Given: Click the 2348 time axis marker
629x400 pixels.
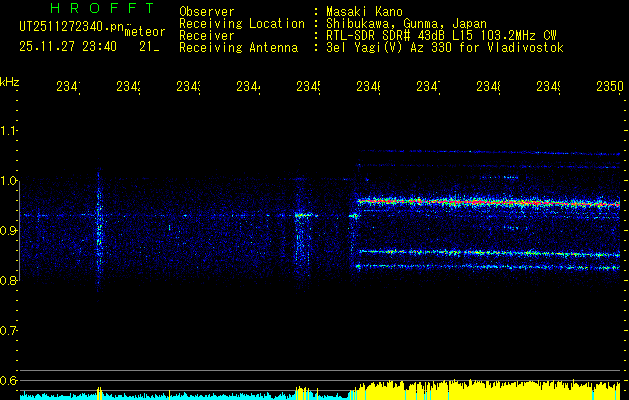Looking at the screenshot, I should click(x=488, y=87).
